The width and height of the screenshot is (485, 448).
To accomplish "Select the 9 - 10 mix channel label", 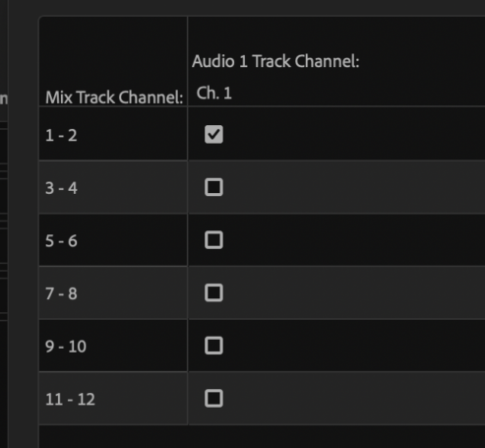I will 66,347.
